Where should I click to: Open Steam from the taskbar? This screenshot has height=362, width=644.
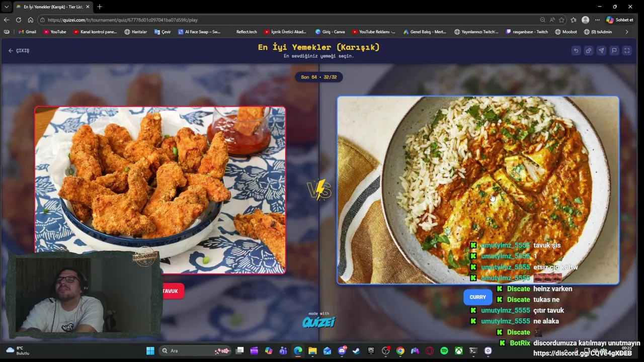click(356, 351)
